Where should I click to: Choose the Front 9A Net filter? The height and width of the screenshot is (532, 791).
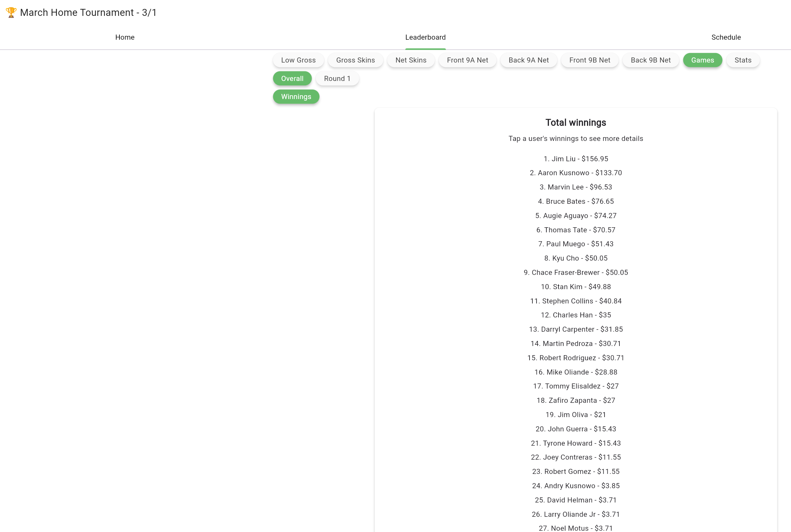[467, 60]
